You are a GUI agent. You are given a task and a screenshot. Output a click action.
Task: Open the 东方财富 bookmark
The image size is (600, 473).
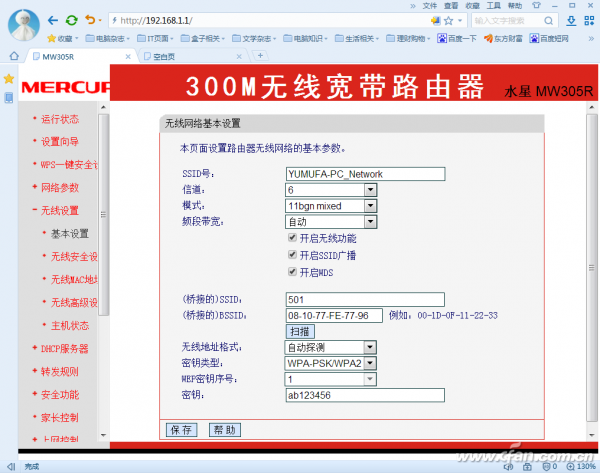(x=503, y=38)
